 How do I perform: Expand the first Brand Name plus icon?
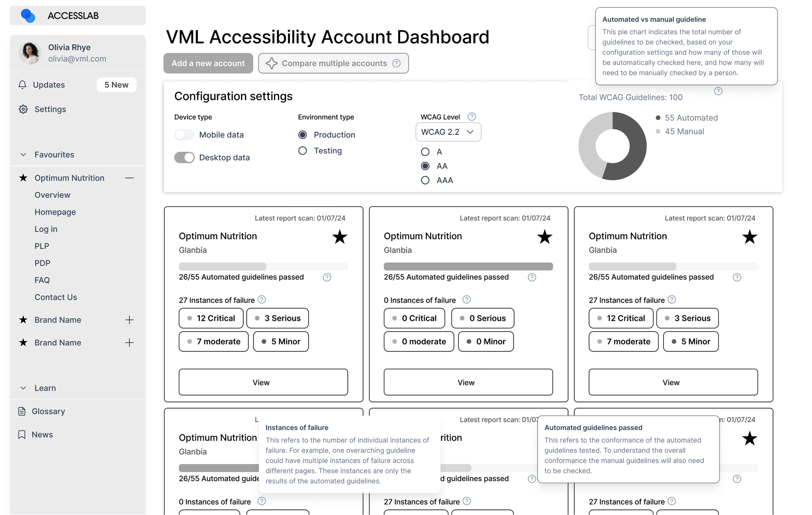click(129, 320)
